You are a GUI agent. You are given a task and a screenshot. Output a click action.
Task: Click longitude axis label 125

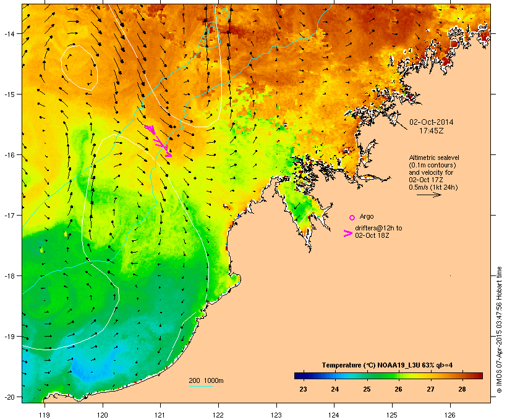point(392,415)
